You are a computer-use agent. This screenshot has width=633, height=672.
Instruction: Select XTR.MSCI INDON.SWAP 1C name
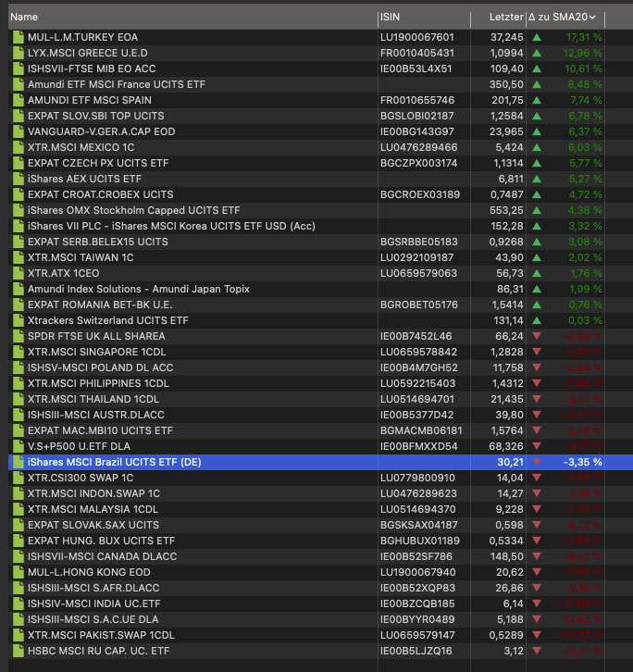click(x=93, y=493)
